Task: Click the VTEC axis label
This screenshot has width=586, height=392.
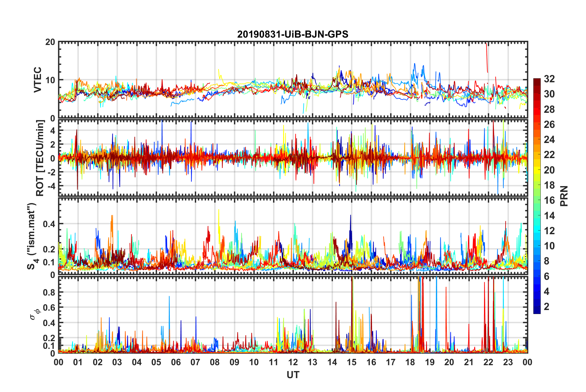Action: click(38, 80)
